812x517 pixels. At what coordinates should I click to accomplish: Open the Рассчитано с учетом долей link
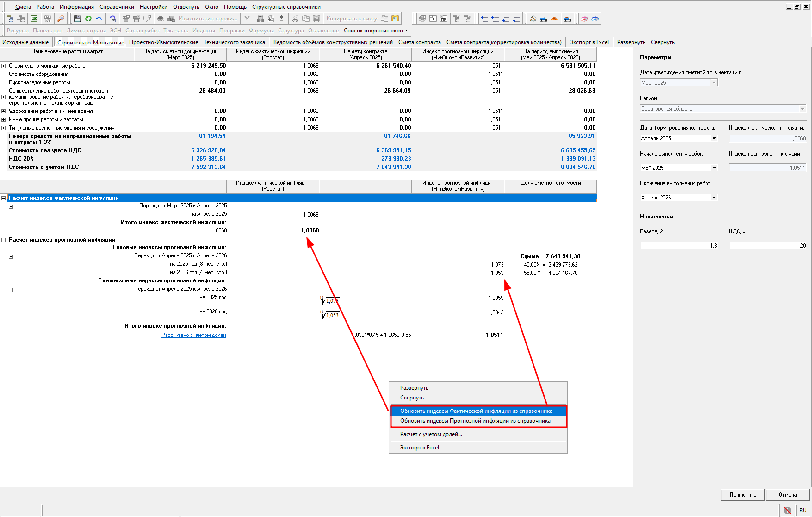(193, 335)
